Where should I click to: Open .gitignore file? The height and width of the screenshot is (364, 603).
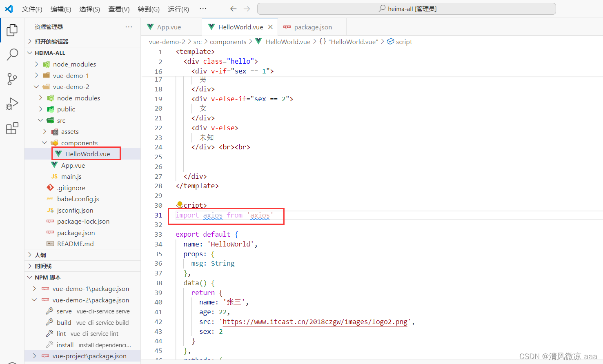tap(71, 188)
